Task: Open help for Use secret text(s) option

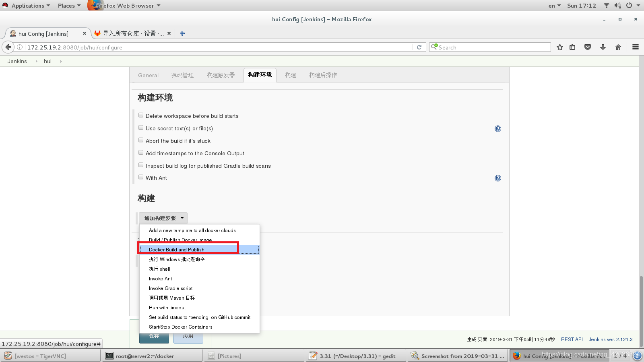Action: [x=498, y=129]
